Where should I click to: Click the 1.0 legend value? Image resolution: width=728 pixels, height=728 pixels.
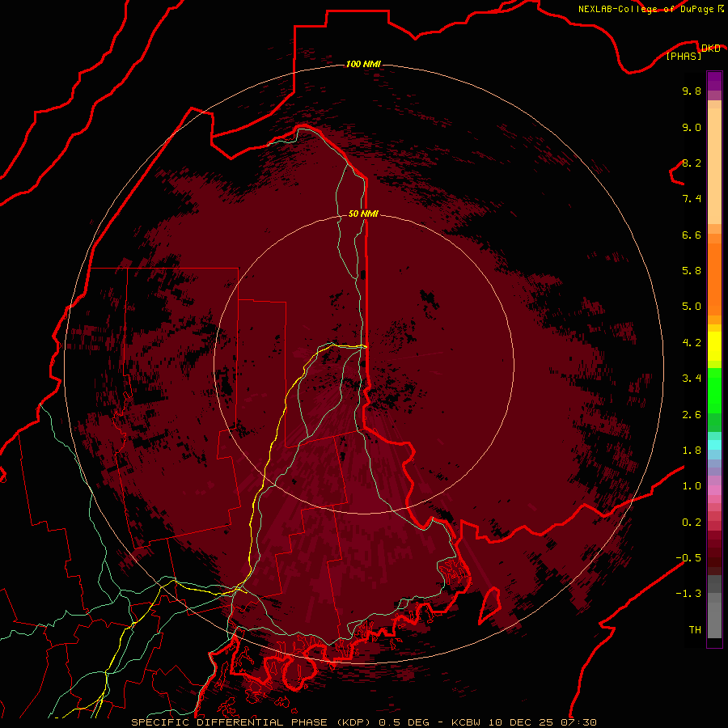tap(692, 486)
